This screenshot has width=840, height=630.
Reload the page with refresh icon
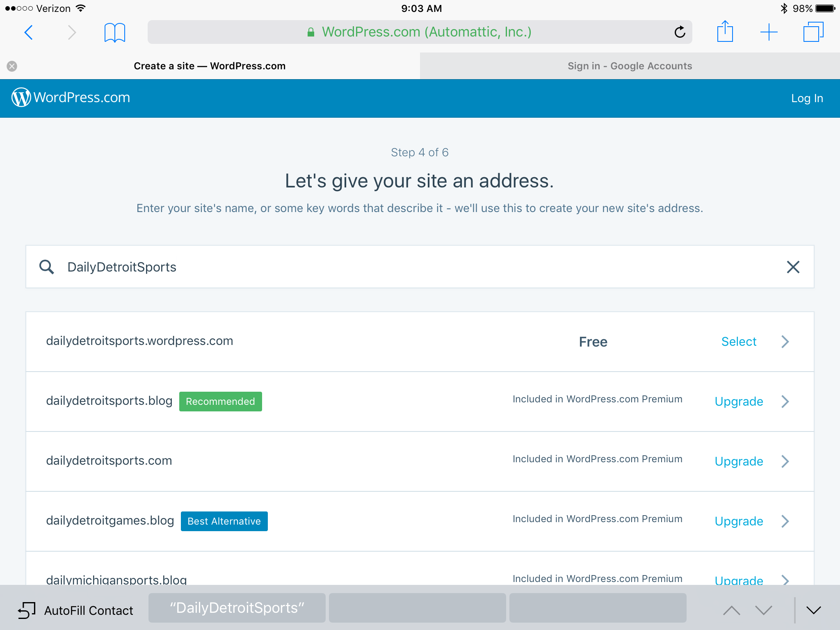[680, 32]
